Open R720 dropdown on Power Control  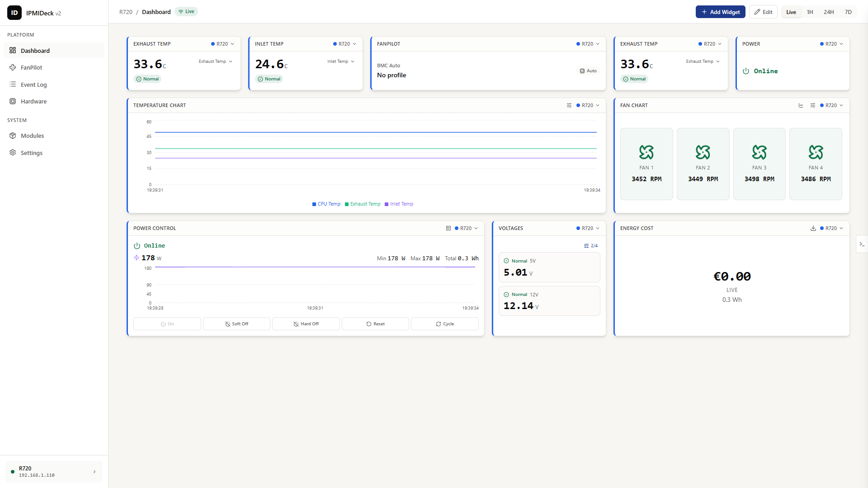[467, 228]
